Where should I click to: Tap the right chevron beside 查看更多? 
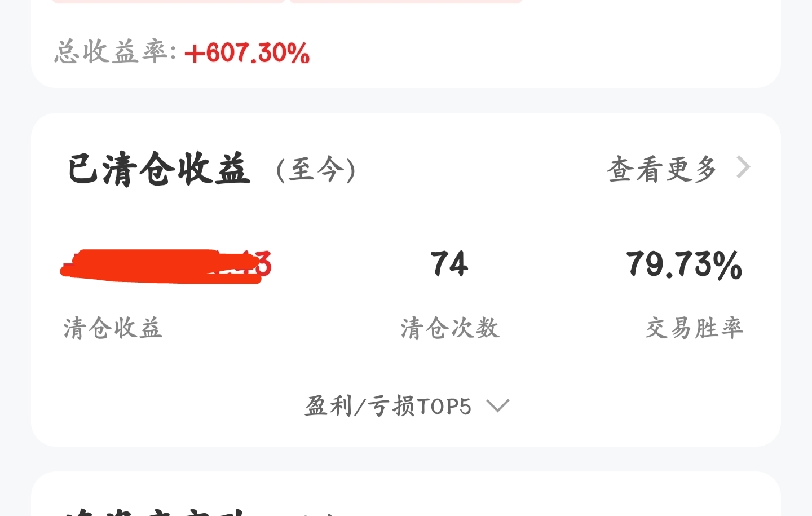pyautogui.click(x=744, y=167)
